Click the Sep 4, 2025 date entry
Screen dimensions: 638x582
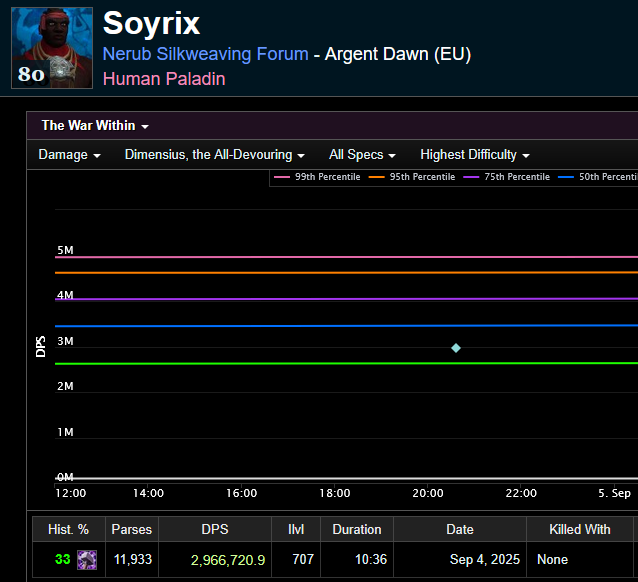coord(484,560)
